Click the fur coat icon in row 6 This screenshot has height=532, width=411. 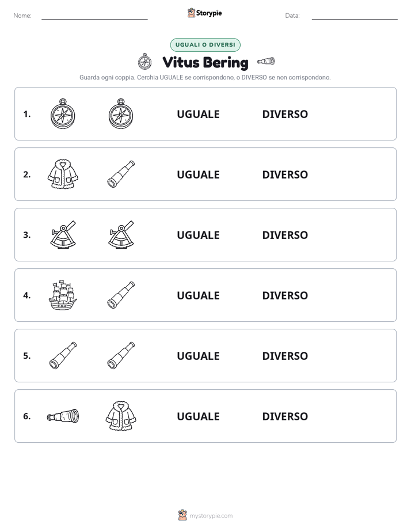[x=121, y=416]
